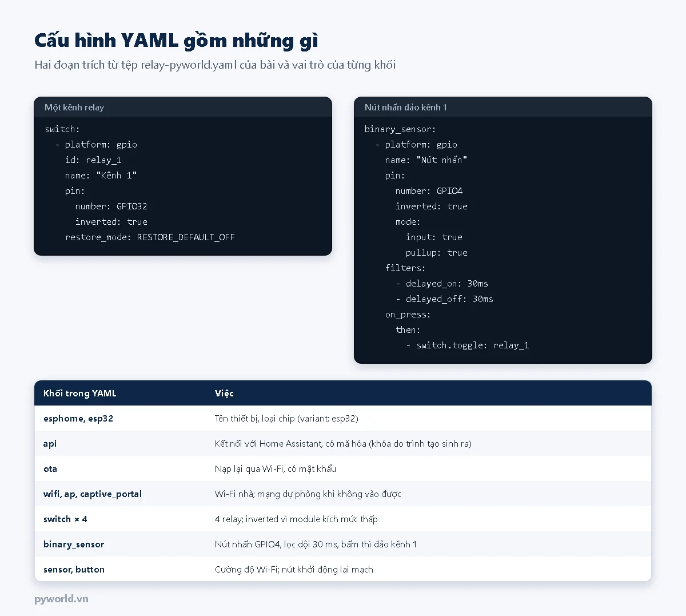Click the "Nút nhấn GPIO4, lọc dội 30 ms" cell
This screenshot has width=686, height=616.
point(316,545)
